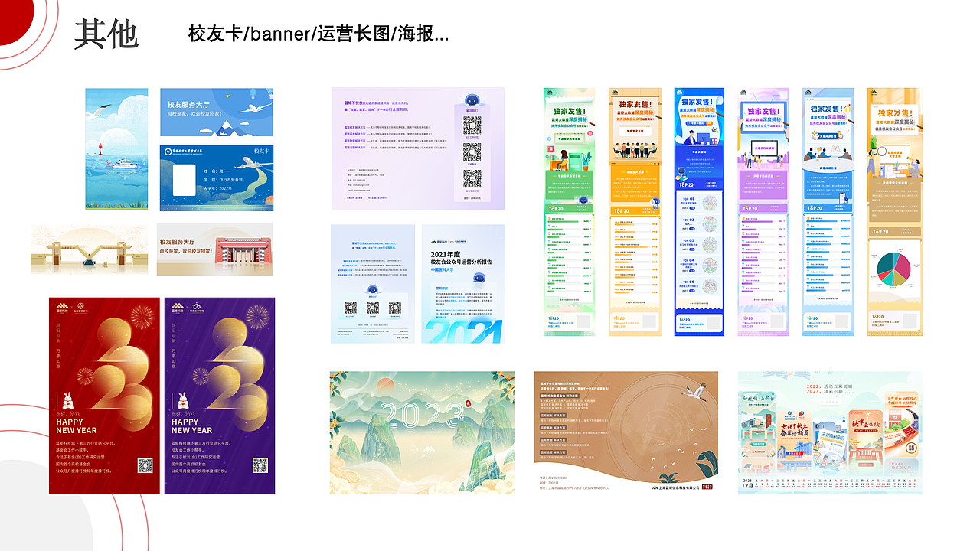Click the search bar icon on the calendar poster
This screenshot has width=980, height=551.
click(822, 401)
